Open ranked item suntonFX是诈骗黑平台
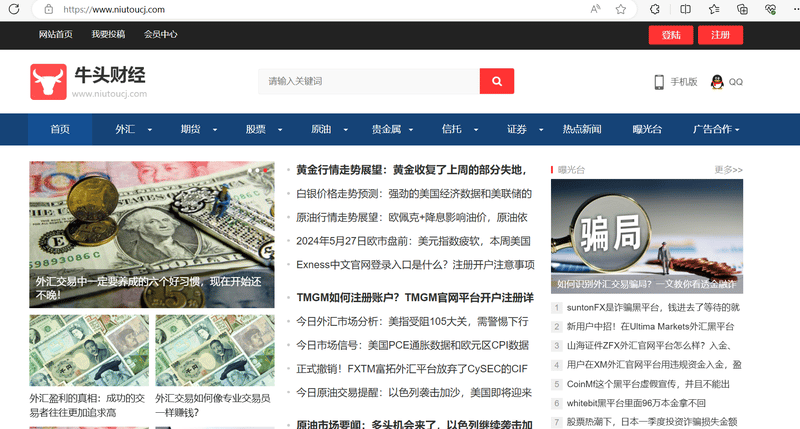This screenshot has width=800, height=429. tap(653, 308)
